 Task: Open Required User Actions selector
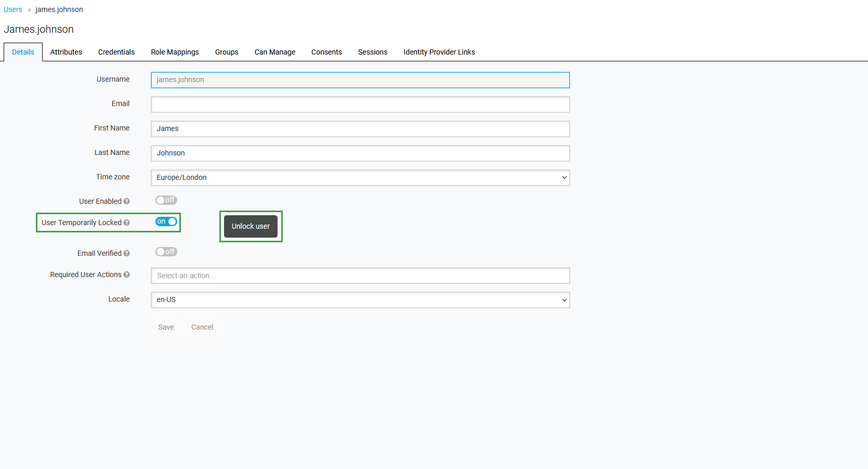(360, 276)
